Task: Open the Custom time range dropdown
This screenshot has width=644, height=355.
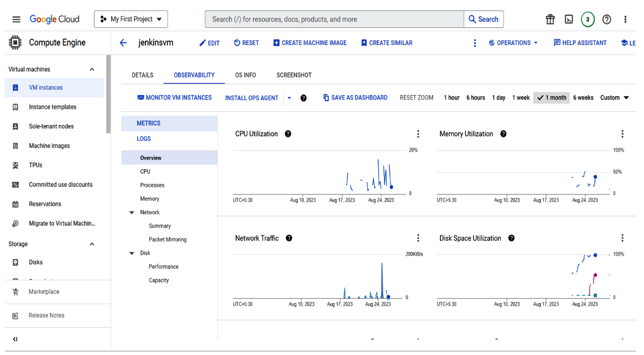Action: [x=614, y=98]
